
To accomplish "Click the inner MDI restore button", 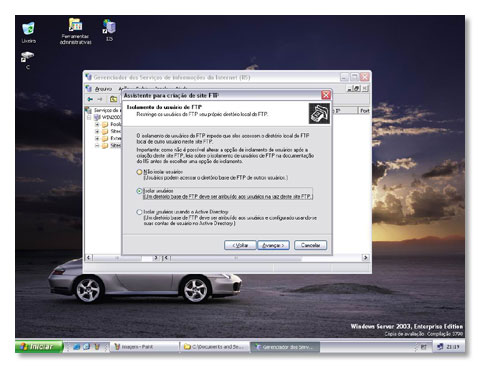I will click(357, 89).
